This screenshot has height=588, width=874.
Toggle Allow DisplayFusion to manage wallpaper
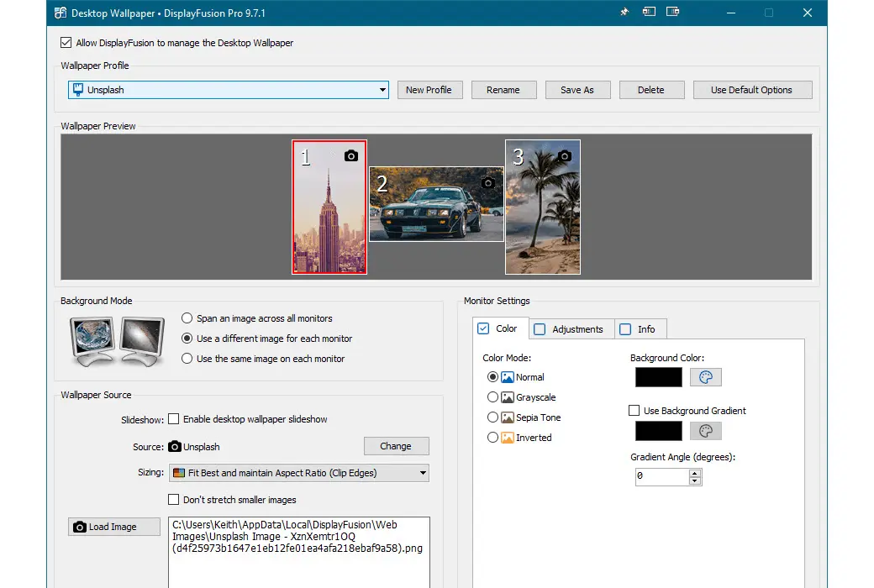point(66,42)
